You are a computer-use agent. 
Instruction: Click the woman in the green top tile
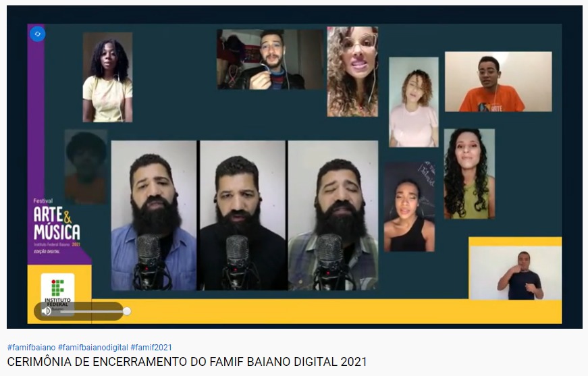point(469,173)
